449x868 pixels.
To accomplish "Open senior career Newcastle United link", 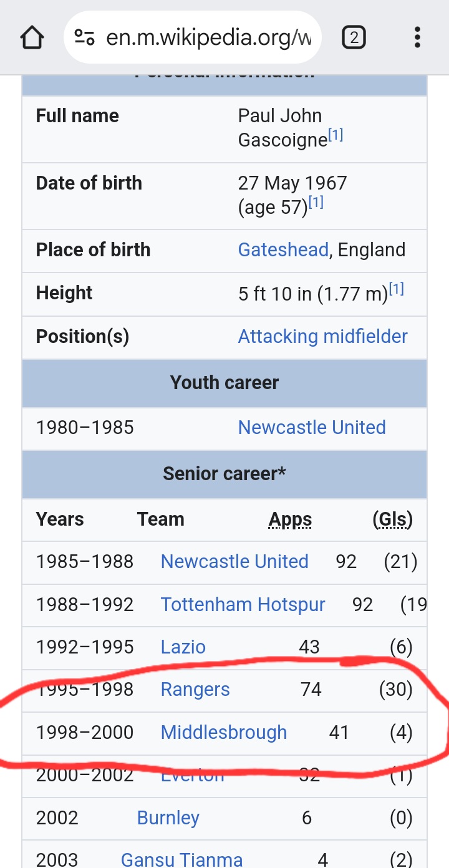I will coord(234,561).
